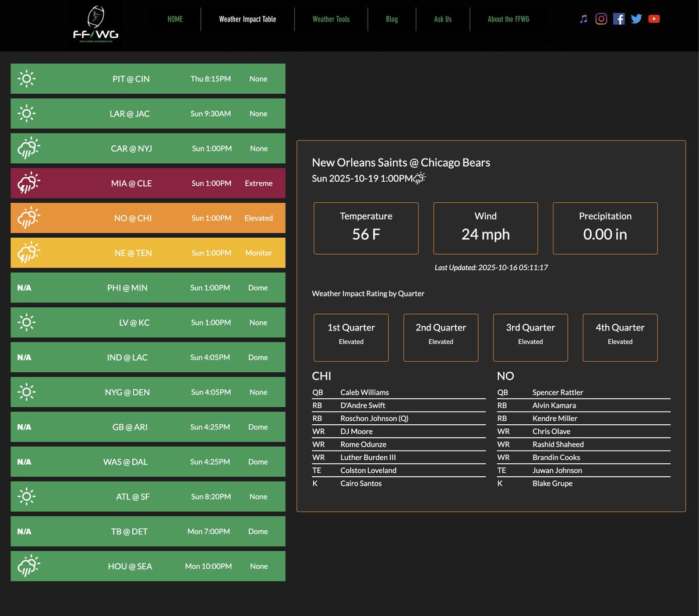Click New Orleans Saints @ Chicago Bears heading

click(401, 163)
